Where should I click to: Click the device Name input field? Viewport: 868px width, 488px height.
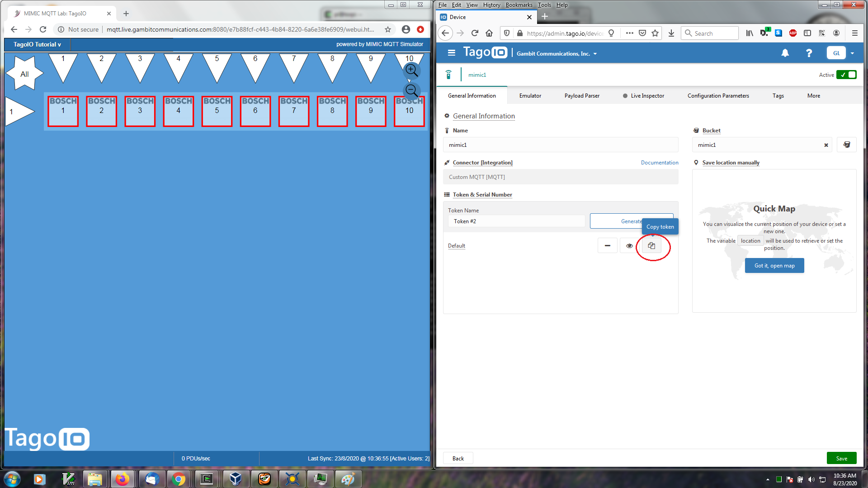point(561,145)
